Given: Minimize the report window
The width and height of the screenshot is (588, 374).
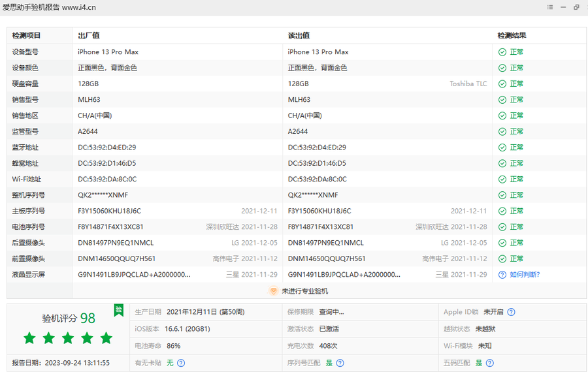Looking at the screenshot, I should tap(563, 7).
